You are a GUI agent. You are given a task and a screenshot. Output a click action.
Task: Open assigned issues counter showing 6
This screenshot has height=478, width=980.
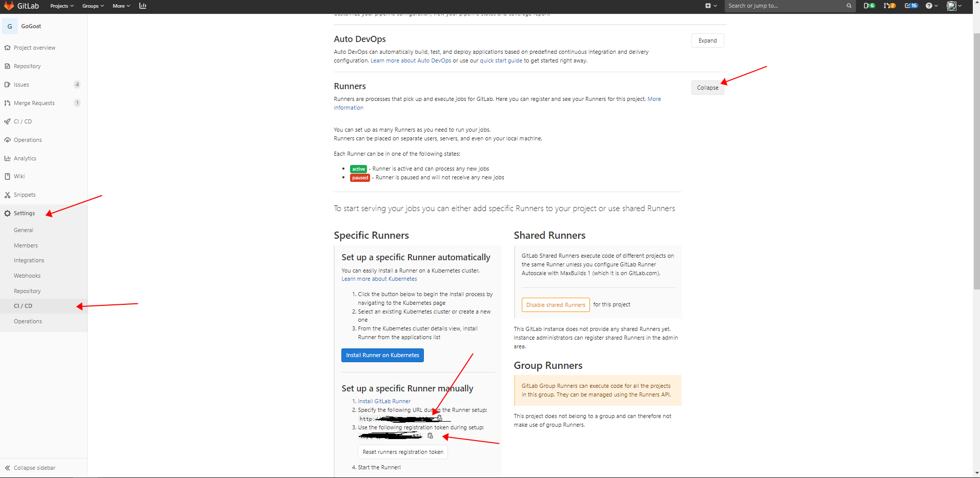tap(869, 6)
